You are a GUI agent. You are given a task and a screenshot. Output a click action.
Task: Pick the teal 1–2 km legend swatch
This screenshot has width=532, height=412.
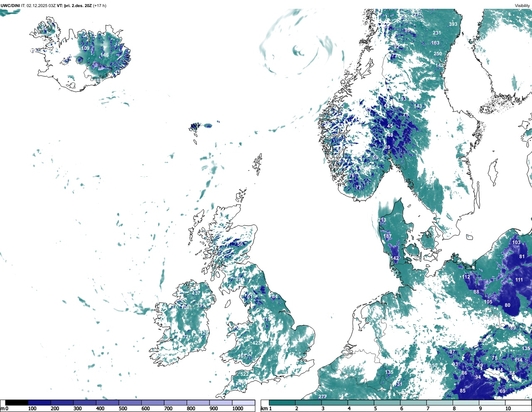(282, 402)
